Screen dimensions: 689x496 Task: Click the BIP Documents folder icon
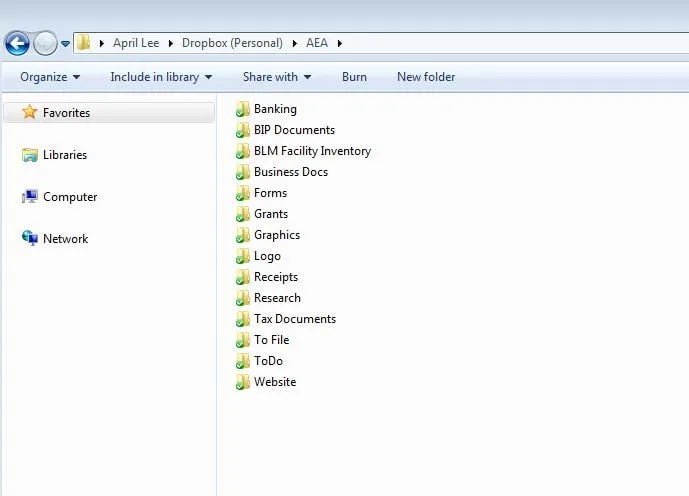tap(243, 130)
